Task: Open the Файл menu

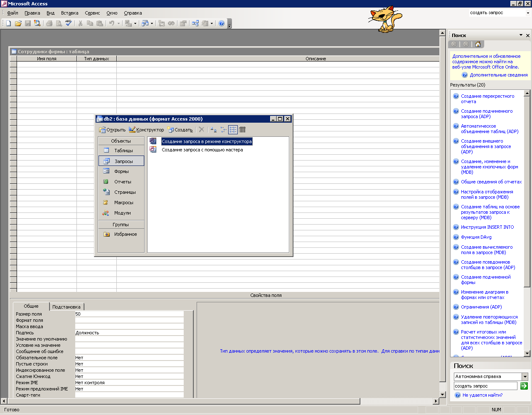Action: [12, 13]
